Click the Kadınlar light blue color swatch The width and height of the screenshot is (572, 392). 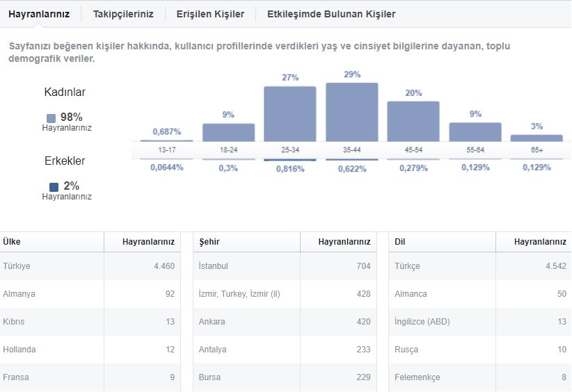51,118
